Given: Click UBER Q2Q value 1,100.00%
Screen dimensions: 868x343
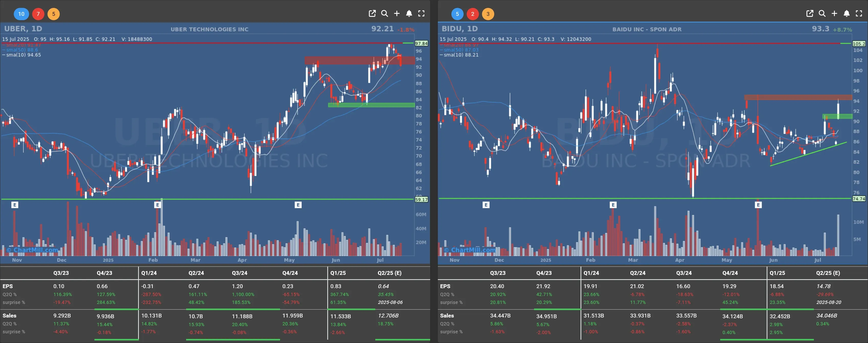Looking at the screenshot, I should [x=243, y=295].
